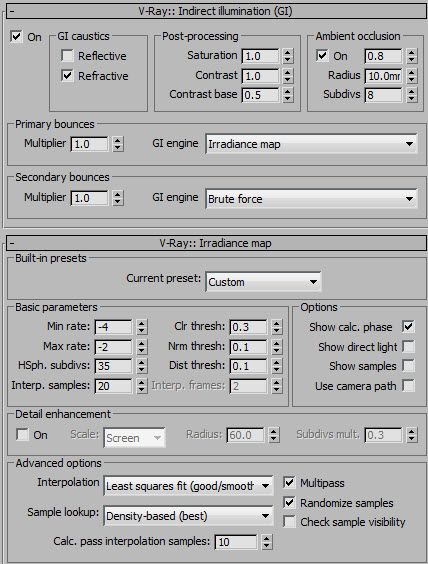The height and width of the screenshot is (564, 428).
Task: Turn on Detail enhancement checkbox
Action: (22, 435)
